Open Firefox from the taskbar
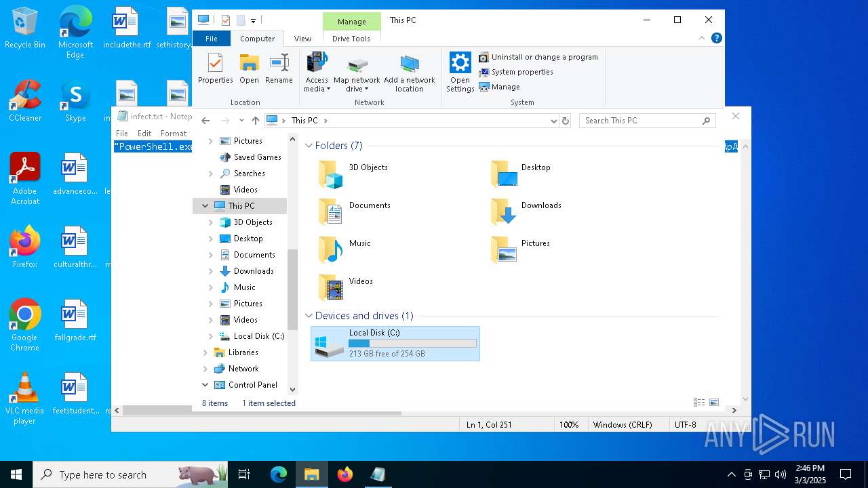868x488 pixels. coord(345,474)
